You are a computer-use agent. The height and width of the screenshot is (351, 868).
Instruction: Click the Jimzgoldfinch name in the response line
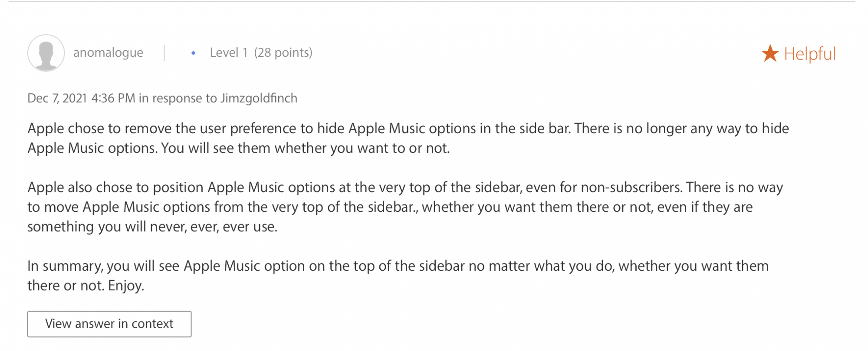[259, 98]
